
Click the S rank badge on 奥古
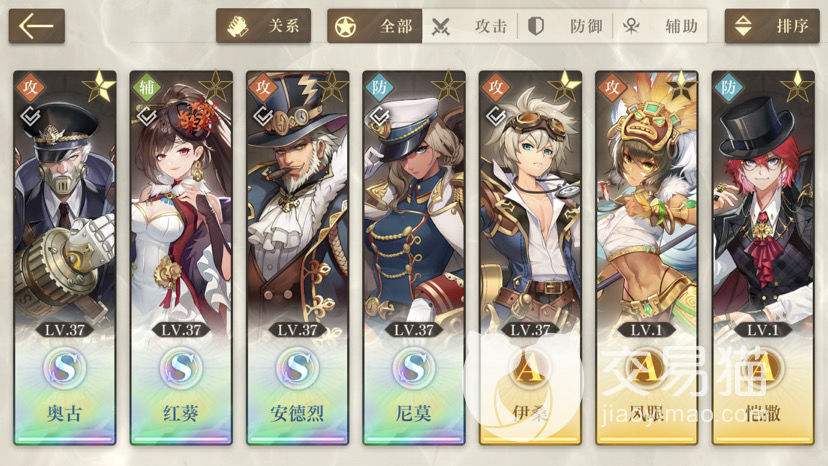[64, 368]
